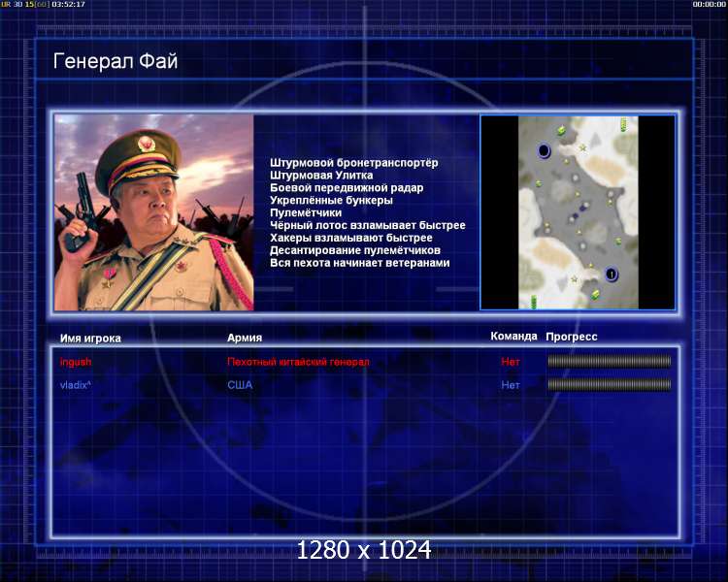Screen dimensions: 728x582
Task: Click start position marker numbered 1 on minimap
Action: coord(612,275)
